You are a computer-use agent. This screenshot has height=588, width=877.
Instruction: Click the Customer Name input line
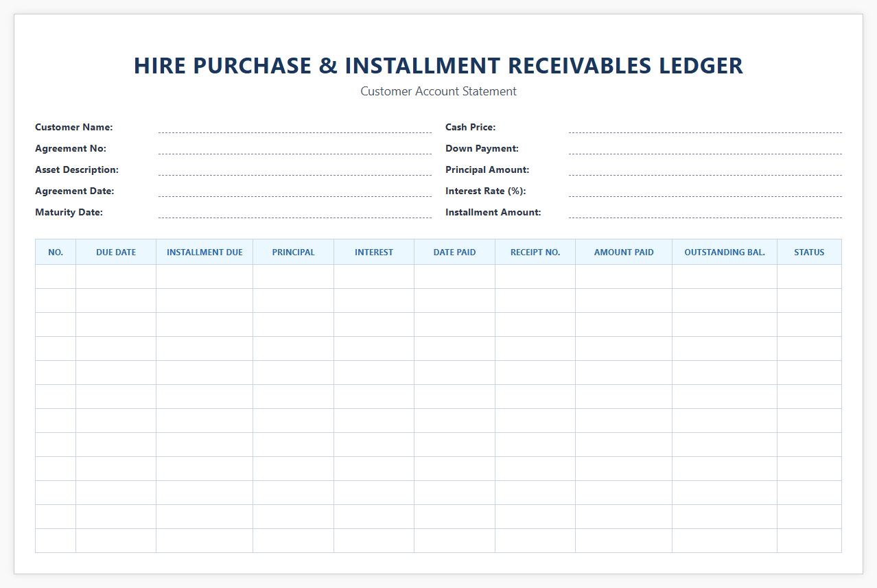coord(295,127)
